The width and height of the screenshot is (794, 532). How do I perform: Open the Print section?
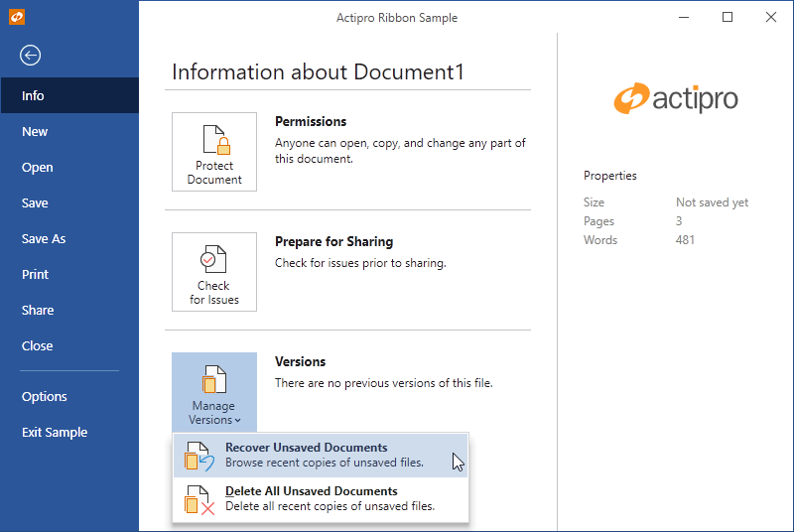point(35,275)
